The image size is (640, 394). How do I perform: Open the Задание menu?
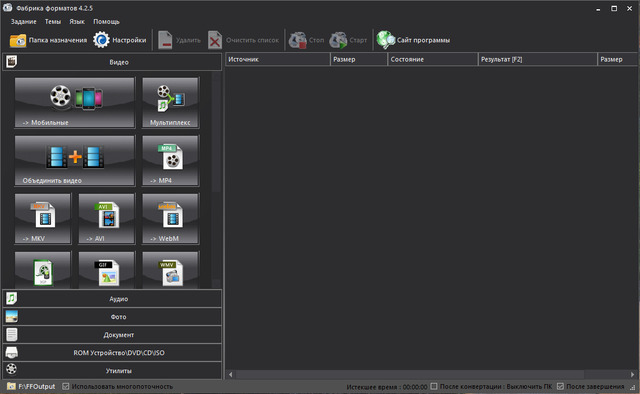[23, 22]
